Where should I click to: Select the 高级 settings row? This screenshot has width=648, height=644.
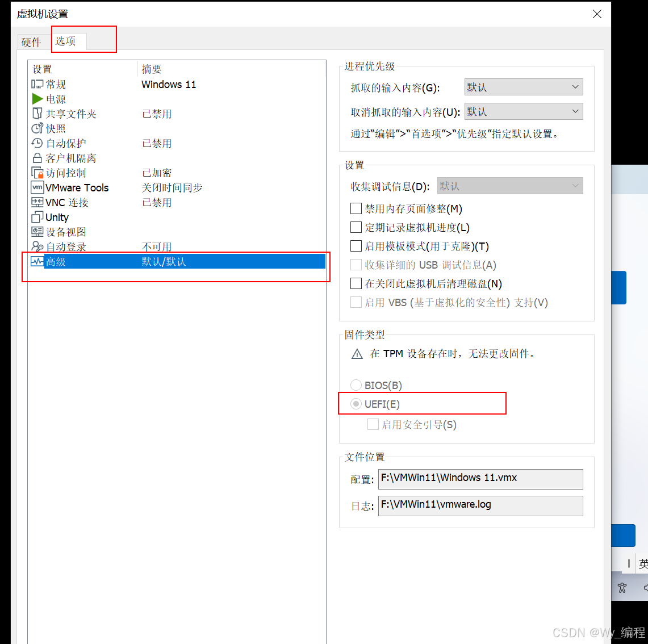click(x=177, y=262)
